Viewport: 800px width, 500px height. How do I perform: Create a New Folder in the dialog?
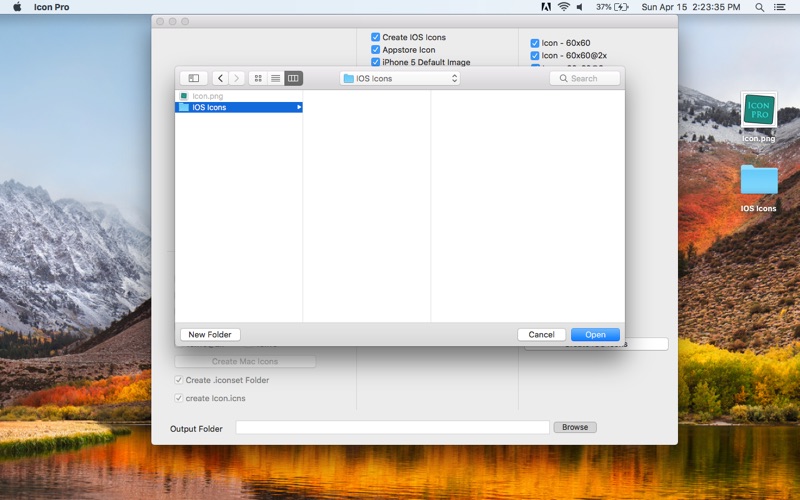tap(210, 335)
